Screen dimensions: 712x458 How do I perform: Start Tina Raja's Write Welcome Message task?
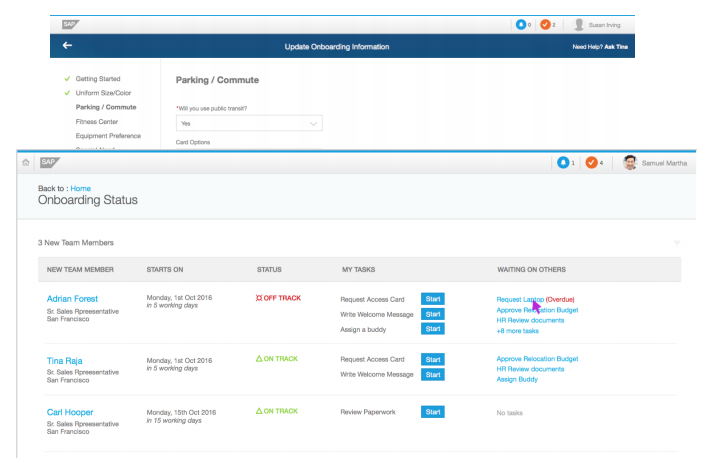click(x=432, y=374)
